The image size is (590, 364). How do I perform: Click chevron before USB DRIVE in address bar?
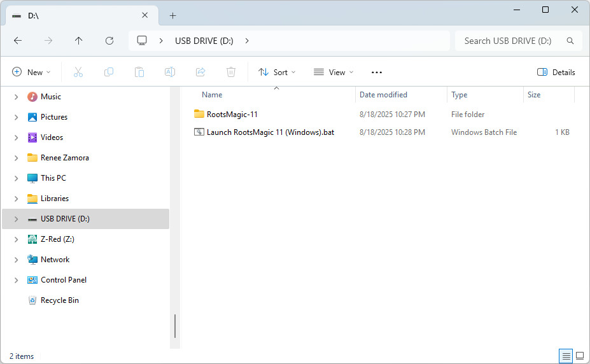click(161, 41)
